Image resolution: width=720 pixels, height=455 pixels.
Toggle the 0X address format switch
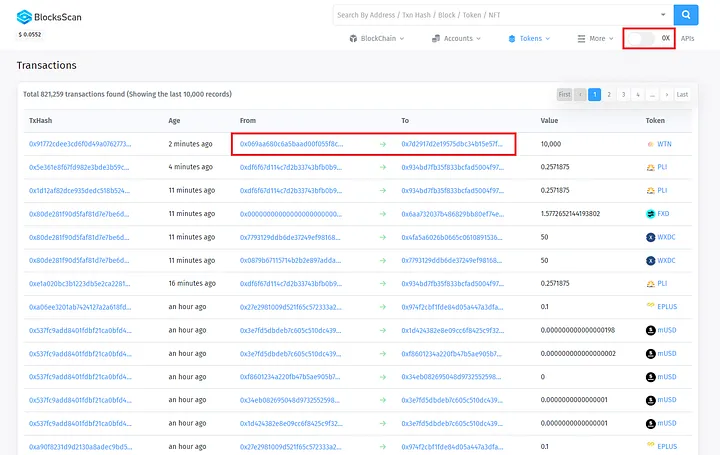click(641, 39)
